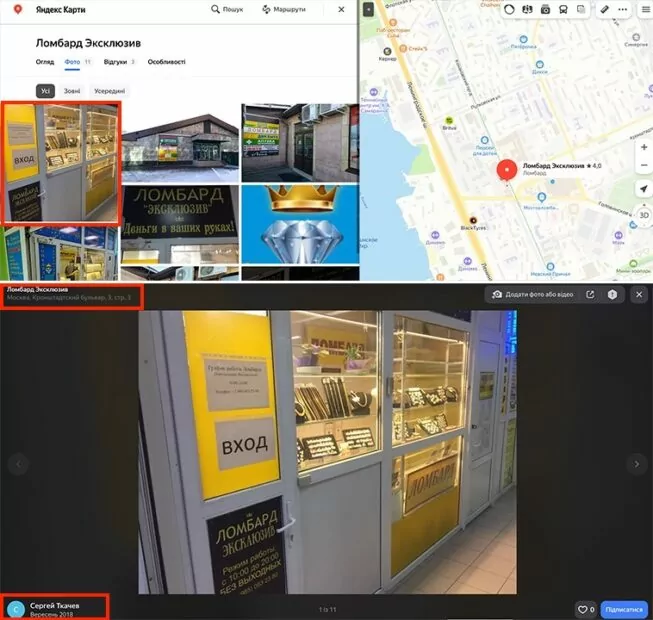The width and height of the screenshot is (653, 620).
Task: Click Додати фото або відео button
Action: pyautogui.click(x=533, y=294)
